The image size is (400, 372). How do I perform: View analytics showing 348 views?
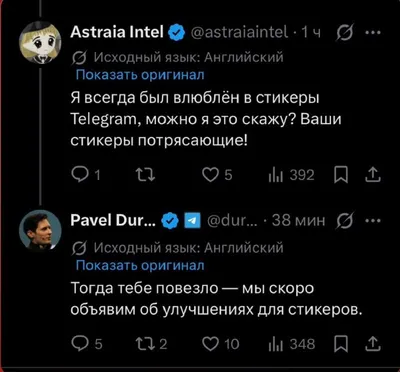coord(291,344)
